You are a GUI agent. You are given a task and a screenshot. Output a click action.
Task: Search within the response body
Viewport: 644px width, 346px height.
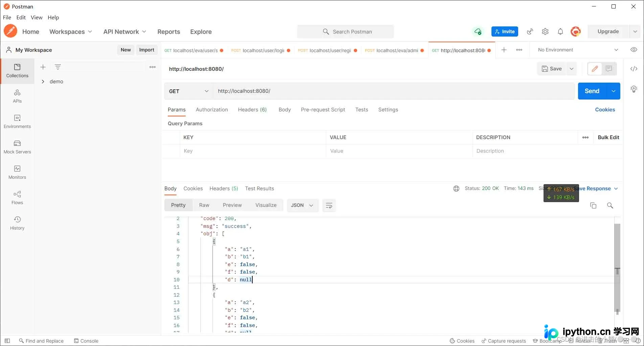pyautogui.click(x=610, y=206)
